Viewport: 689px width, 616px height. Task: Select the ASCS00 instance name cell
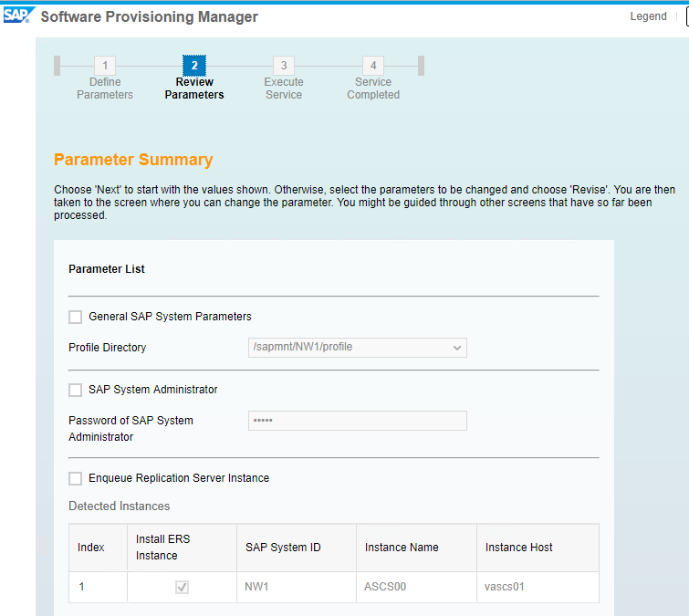416,587
